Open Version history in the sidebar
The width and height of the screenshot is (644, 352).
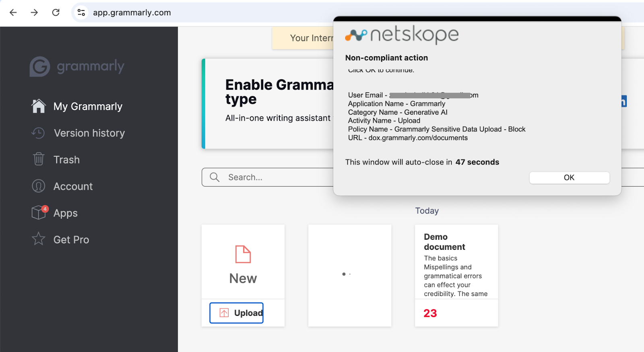[x=89, y=133]
